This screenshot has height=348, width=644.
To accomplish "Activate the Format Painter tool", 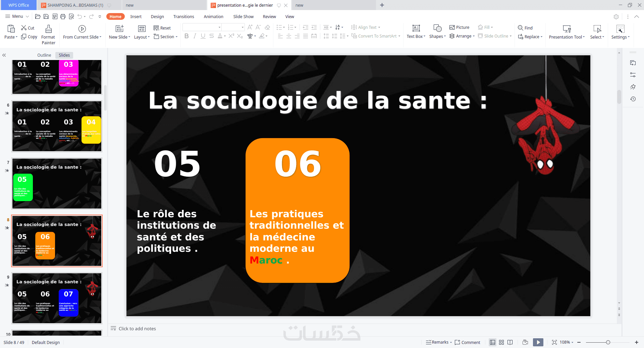I will [x=48, y=35].
